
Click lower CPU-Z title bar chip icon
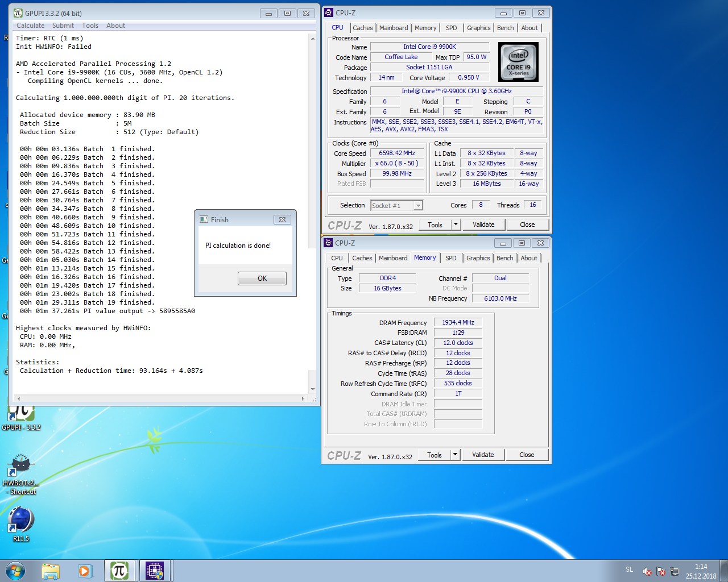(x=328, y=243)
